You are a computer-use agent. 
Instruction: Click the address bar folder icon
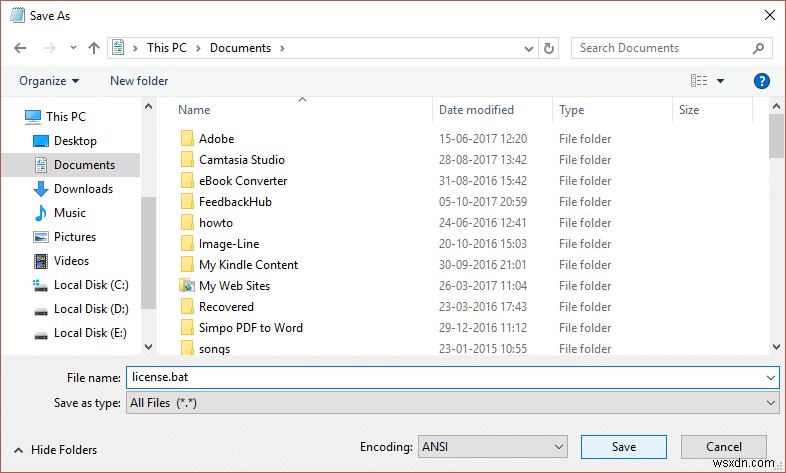(118, 48)
